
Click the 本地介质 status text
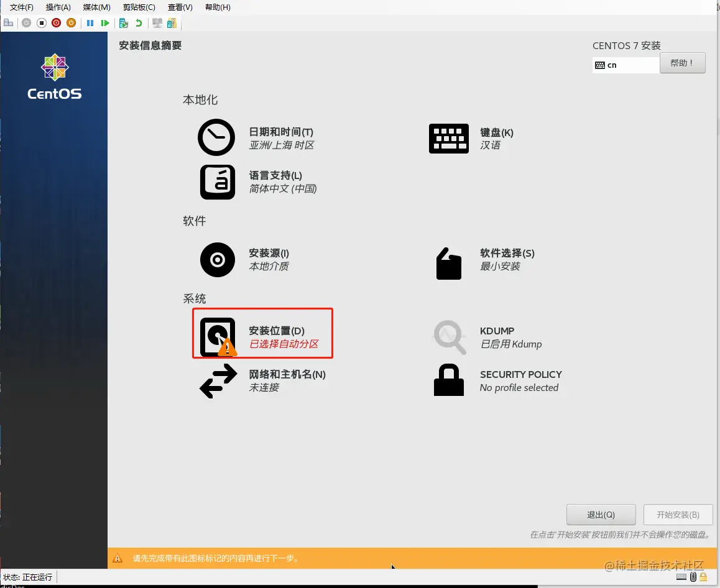click(269, 266)
